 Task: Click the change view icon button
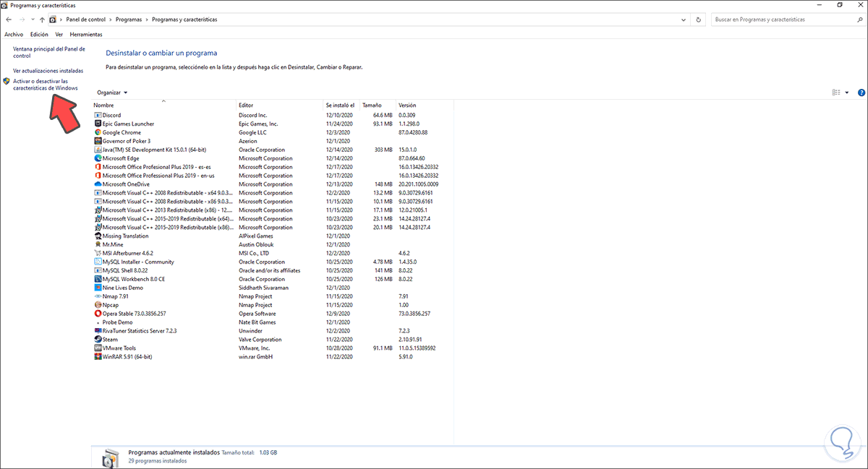pyautogui.click(x=836, y=92)
